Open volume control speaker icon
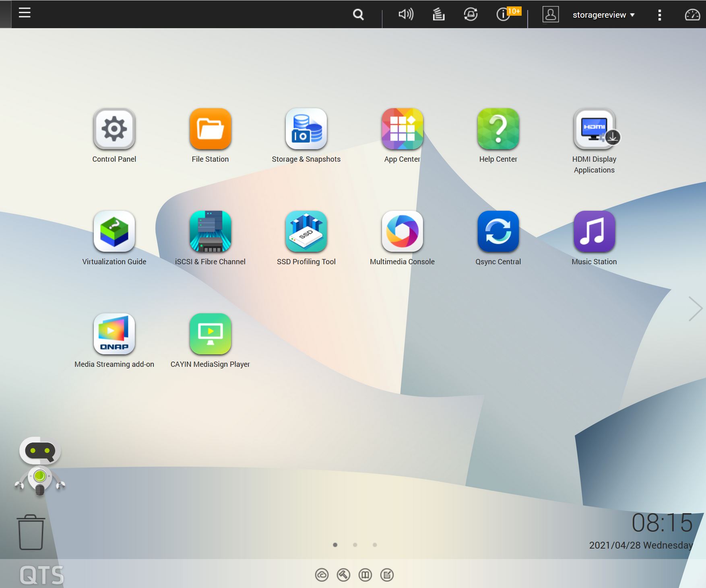 [406, 14]
